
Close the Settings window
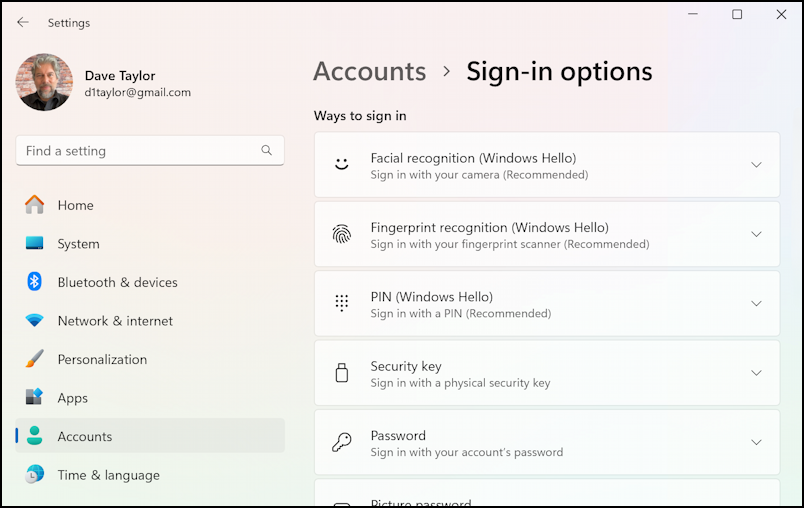pyautogui.click(x=781, y=14)
